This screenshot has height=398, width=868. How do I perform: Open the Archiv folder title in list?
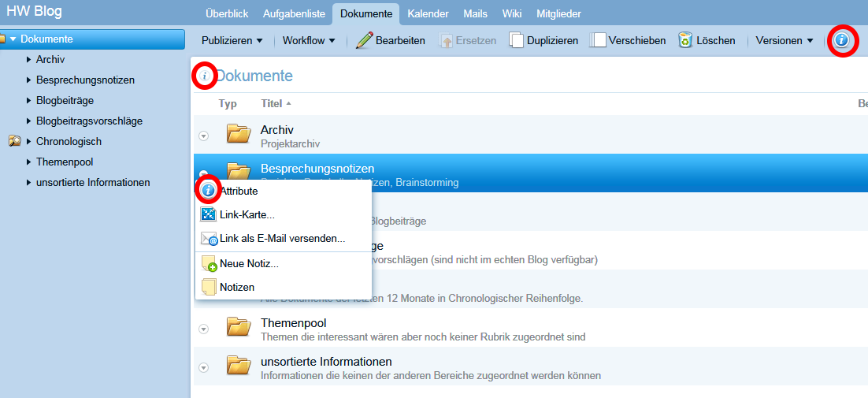(276, 130)
